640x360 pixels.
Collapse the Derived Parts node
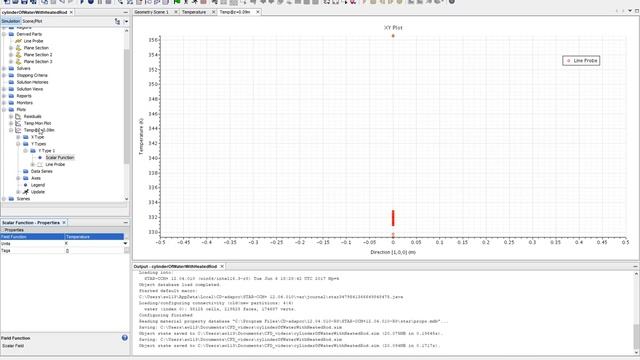point(4,34)
